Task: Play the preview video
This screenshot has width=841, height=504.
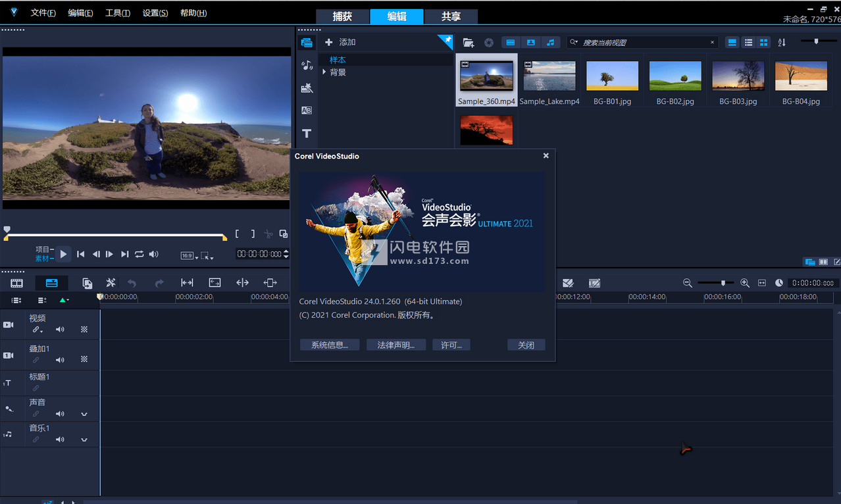Action: pos(63,254)
